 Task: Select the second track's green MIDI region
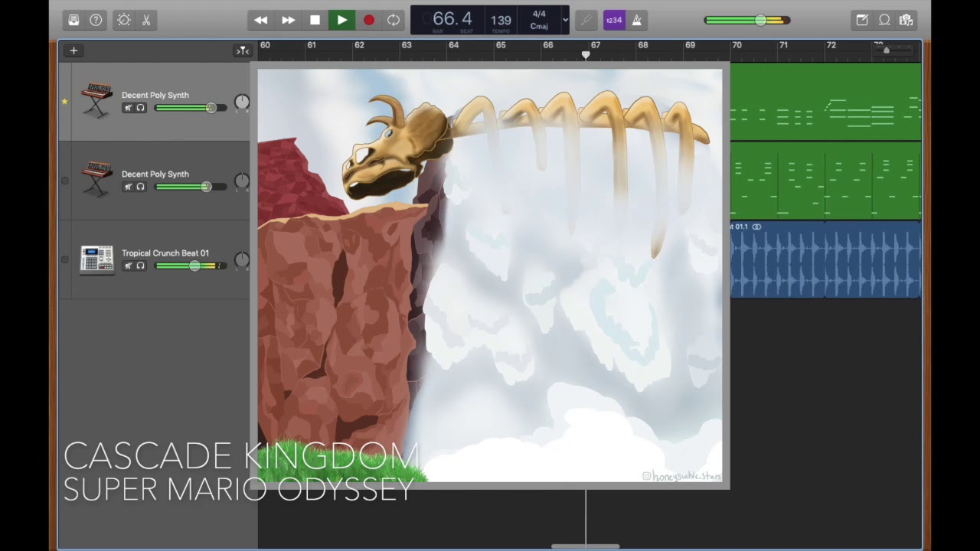(x=825, y=181)
